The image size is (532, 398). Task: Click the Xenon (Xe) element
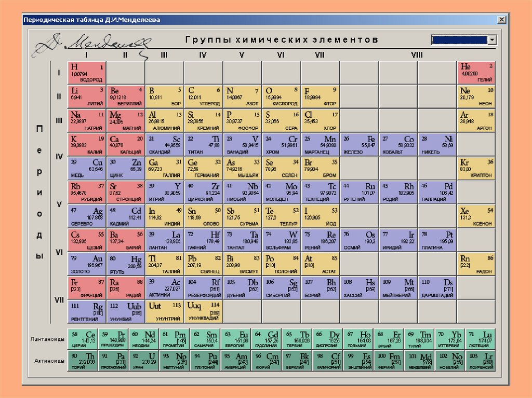point(476,216)
